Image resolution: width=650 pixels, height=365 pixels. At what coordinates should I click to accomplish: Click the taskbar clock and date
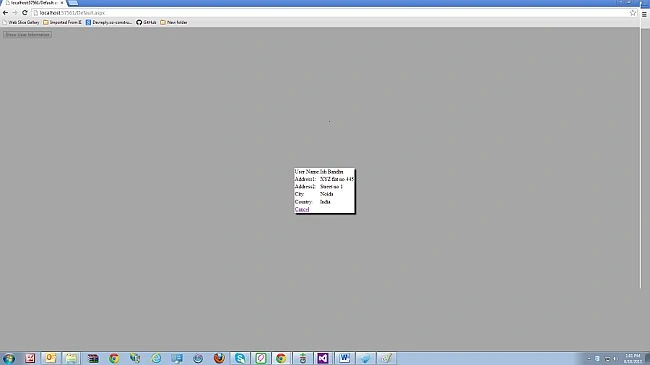[x=633, y=359]
